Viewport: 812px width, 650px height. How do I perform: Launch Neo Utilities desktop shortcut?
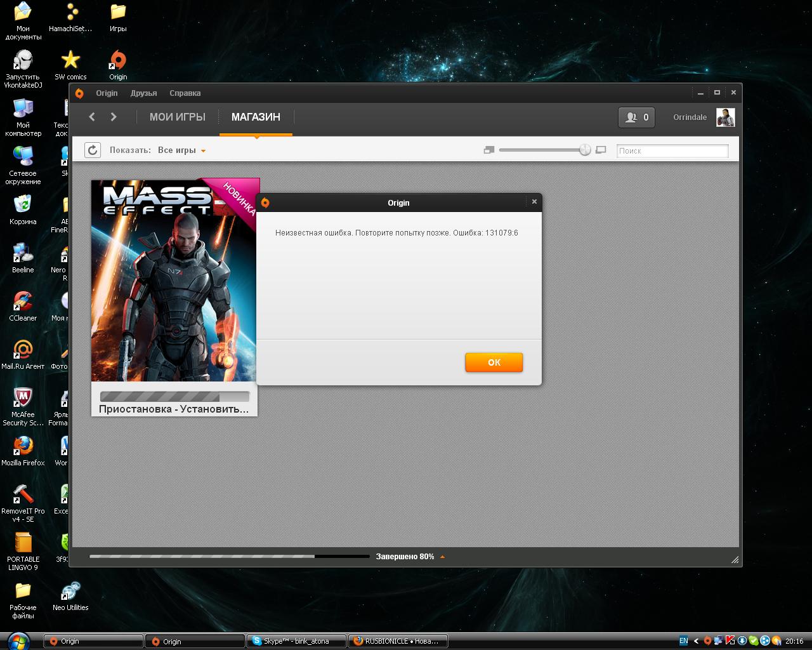(70, 597)
